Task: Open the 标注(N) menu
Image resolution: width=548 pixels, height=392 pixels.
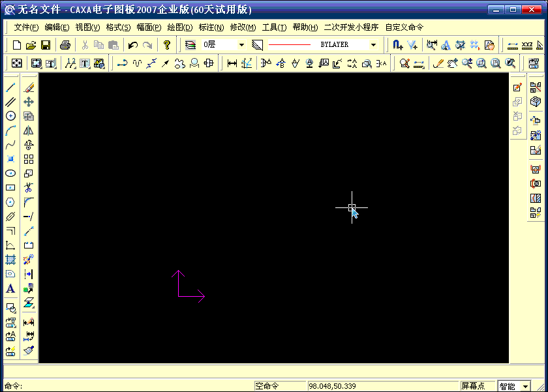Action: [x=211, y=27]
